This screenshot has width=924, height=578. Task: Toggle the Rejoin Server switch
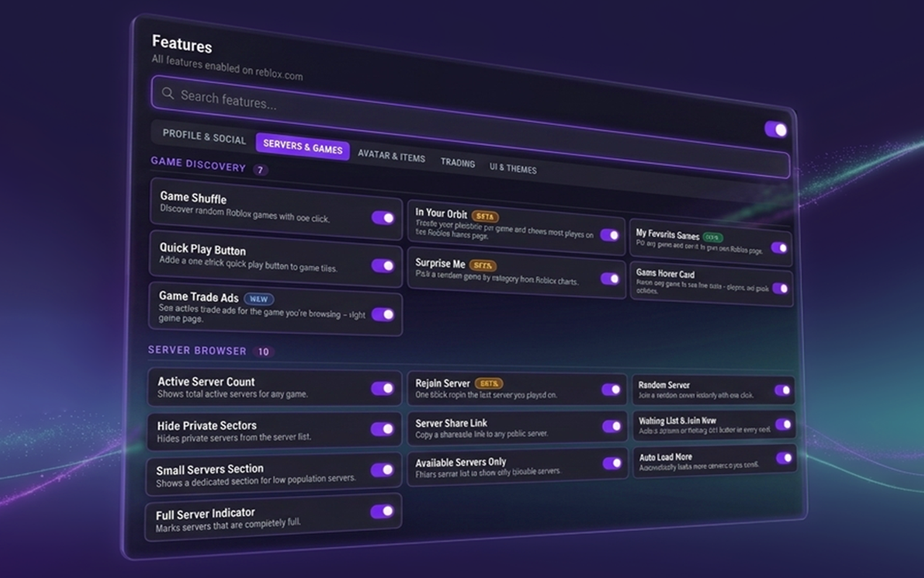611,389
